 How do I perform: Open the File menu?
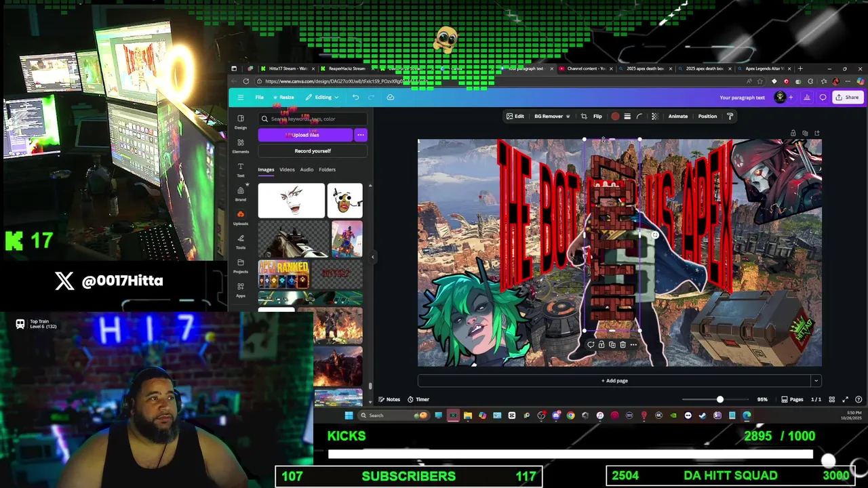(x=259, y=97)
